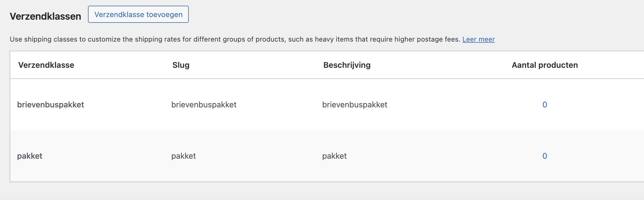The width and height of the screenshot is (644, 200).
Task: Click the Verzendklasse toevoegen button
Action: (138, 14)
